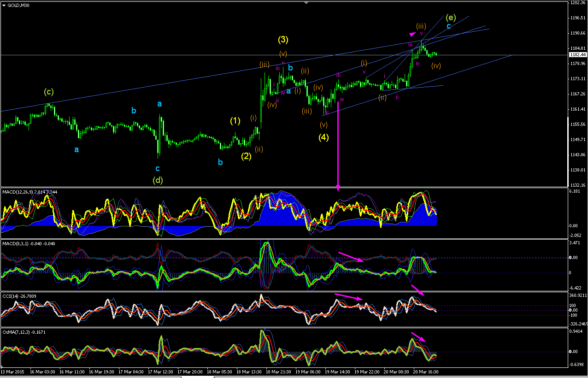Screen dimensions: 588x378
Task: Select the green (c) wave label
Action: (50, 92)
